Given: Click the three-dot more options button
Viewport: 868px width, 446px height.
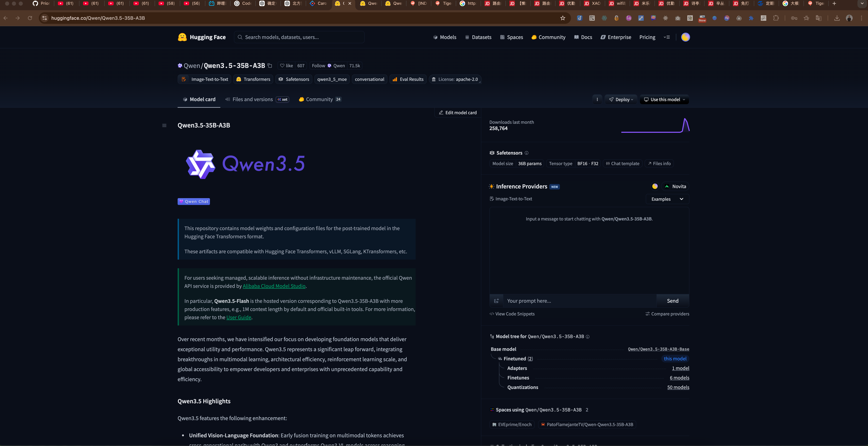Looking at the screenshot, I should [597, 99].
